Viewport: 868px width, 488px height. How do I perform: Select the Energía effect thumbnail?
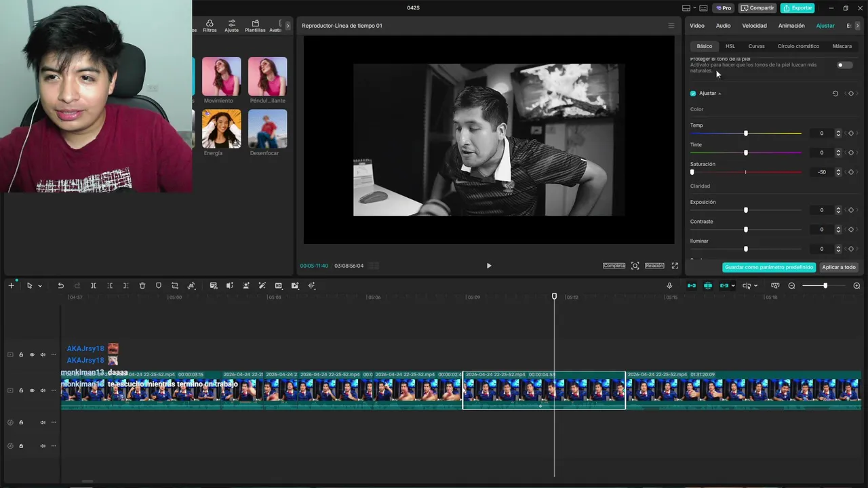221,129
